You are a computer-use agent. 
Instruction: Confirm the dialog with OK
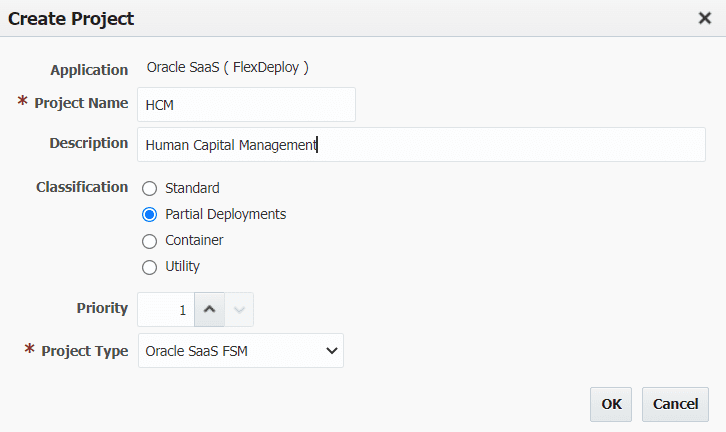point(611,404)
